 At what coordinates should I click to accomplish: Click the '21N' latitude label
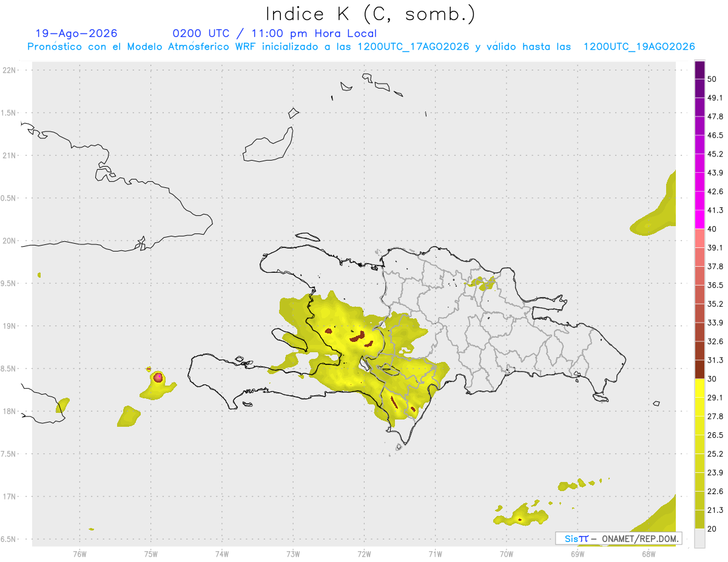click(x=10, y=155)
